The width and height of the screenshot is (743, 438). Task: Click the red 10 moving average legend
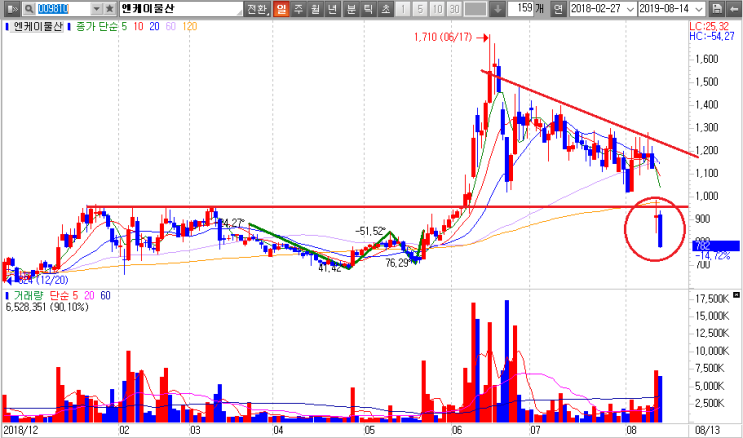[x=138, y=27]
